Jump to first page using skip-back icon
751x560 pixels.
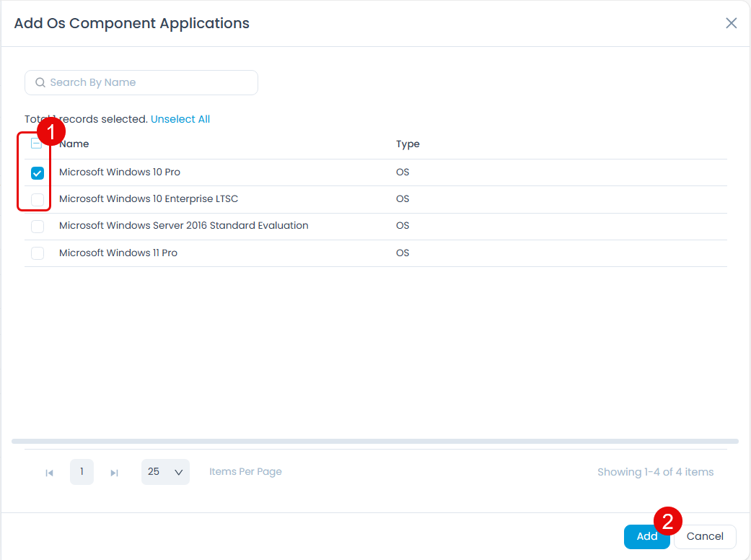(x=49, y=472)
